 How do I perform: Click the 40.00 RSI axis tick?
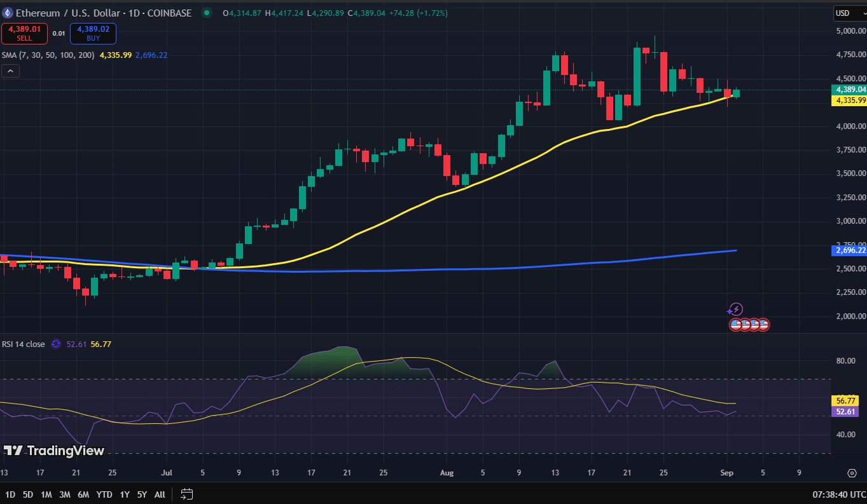point(845,435)
